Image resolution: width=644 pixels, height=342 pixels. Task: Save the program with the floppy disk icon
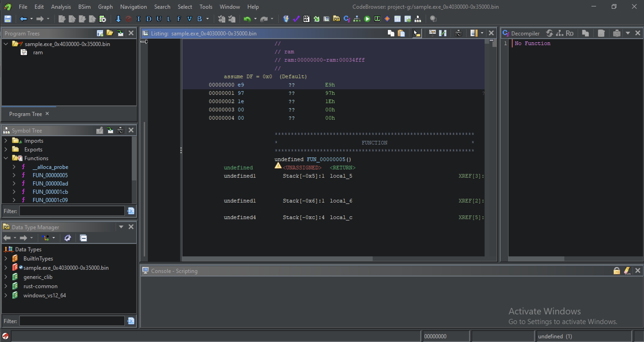point(8,19)
